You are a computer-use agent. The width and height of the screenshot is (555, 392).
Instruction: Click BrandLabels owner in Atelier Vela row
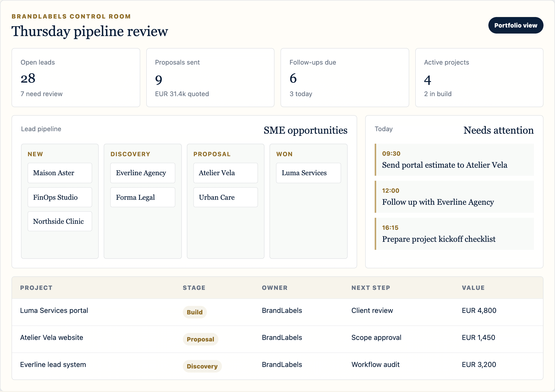282,337
